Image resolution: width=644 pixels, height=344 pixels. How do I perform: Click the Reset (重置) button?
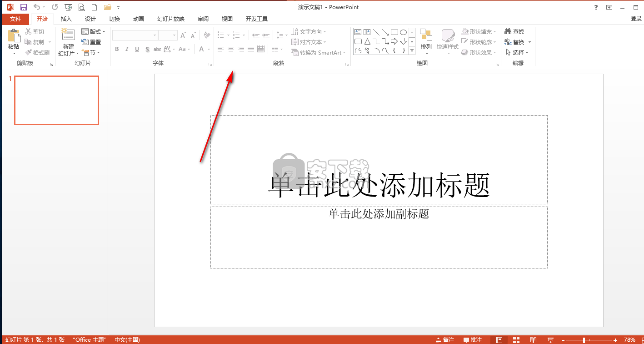coord(91,42)
